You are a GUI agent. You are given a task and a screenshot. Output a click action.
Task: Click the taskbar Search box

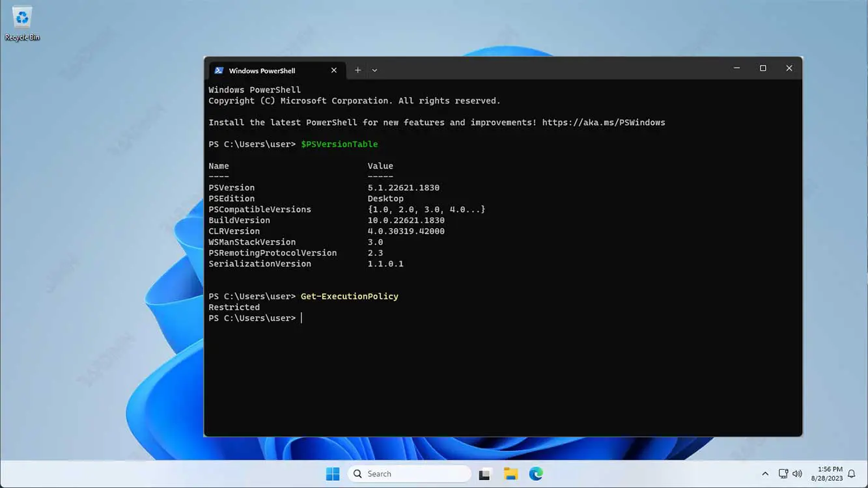410,474
